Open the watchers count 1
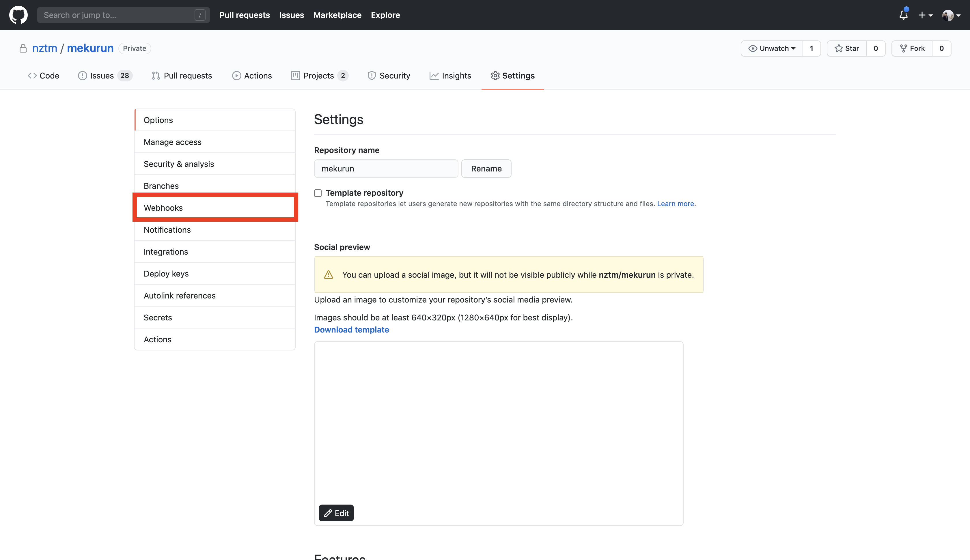Image resolution: width=970 pixels, height=560 pixels. point(812,48)
